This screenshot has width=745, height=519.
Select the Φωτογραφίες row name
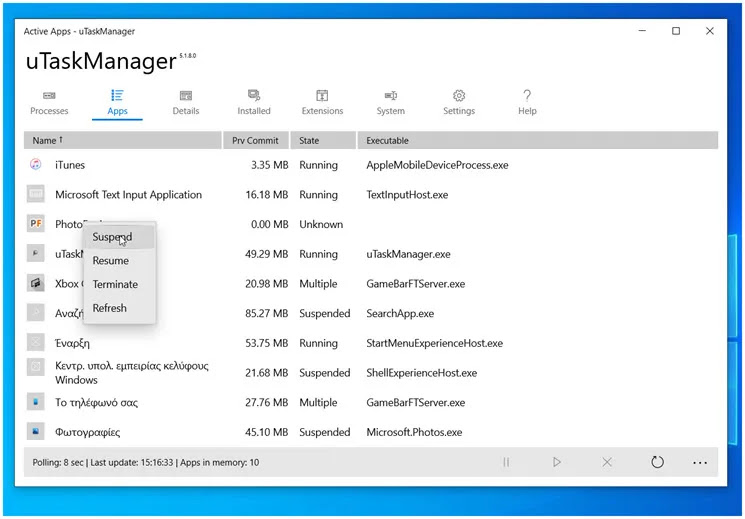[87, 432]
